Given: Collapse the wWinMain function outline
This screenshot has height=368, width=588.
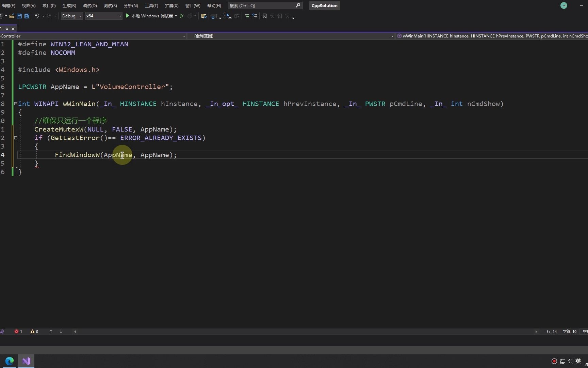Looking at the screenshot, I should (x=16, y=104).
